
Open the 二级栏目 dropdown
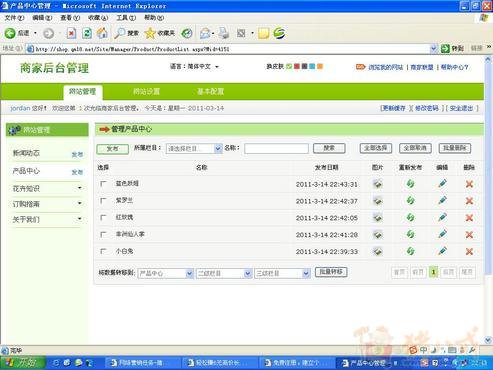(224, 273)
